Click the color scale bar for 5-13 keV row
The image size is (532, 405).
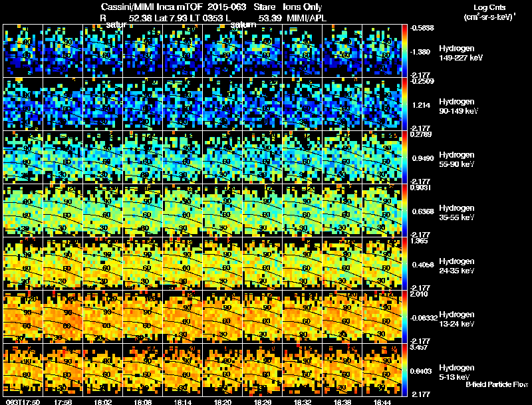(x=404, y=370)
